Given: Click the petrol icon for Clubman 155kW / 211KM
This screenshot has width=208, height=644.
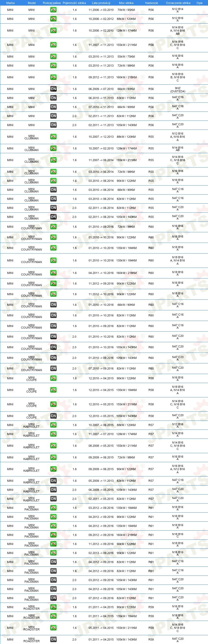Looking at the screenshot, I should (53, 160).
